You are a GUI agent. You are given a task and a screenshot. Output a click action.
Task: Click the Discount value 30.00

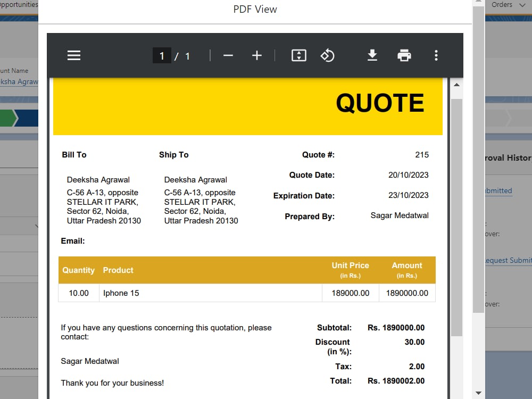[x=414, y=342]
